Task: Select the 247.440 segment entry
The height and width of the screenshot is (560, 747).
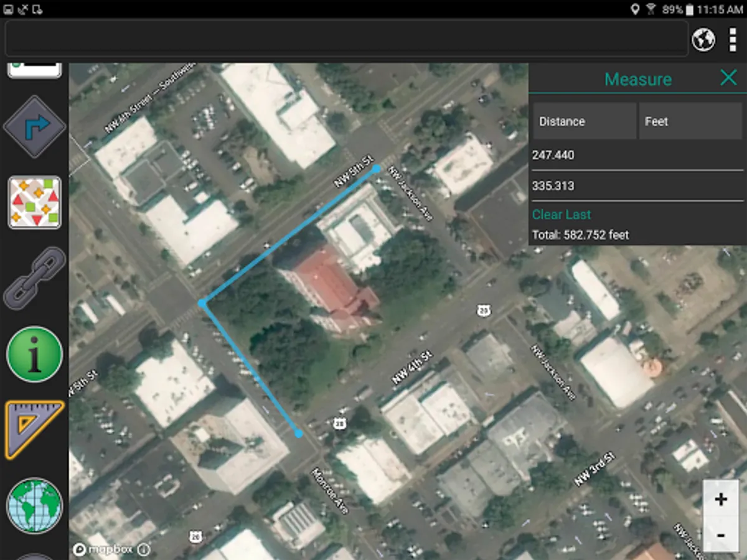Action: click(637, 155)
